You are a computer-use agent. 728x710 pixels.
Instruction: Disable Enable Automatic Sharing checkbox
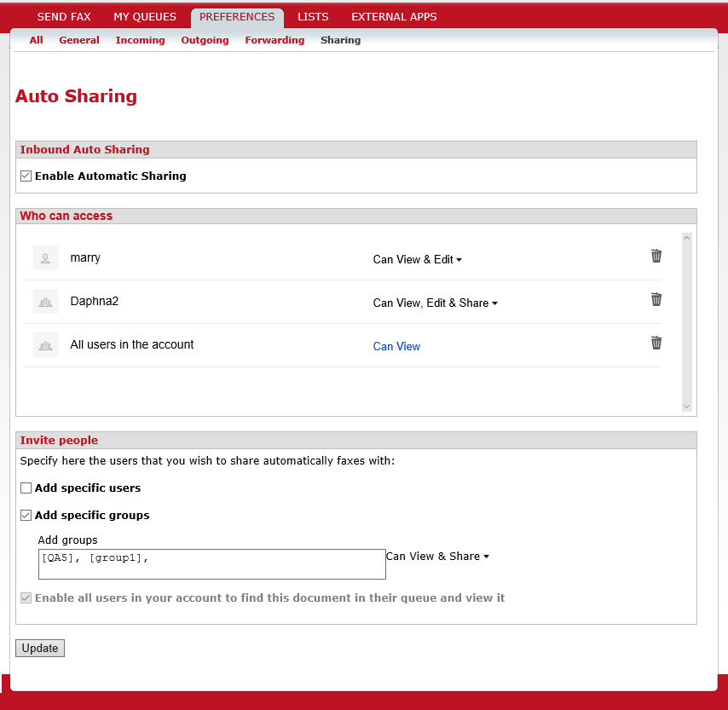[26, 176]
